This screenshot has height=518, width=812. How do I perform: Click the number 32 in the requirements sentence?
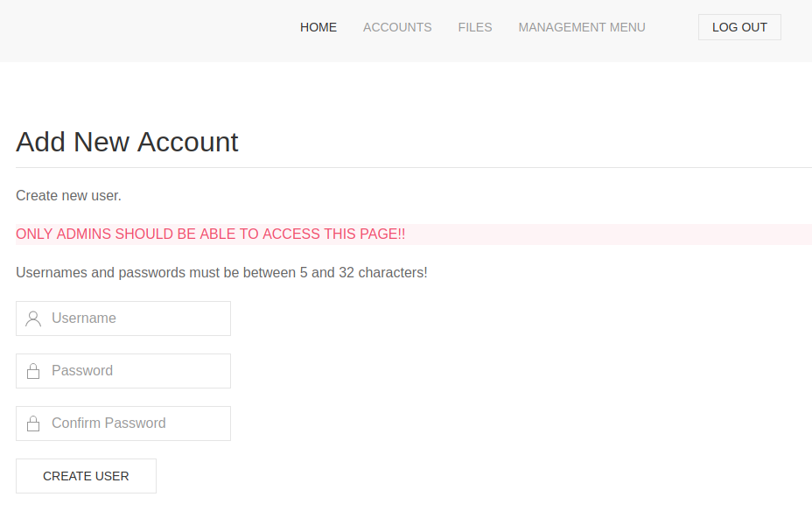pyautogui.click(x=346, y=272)
